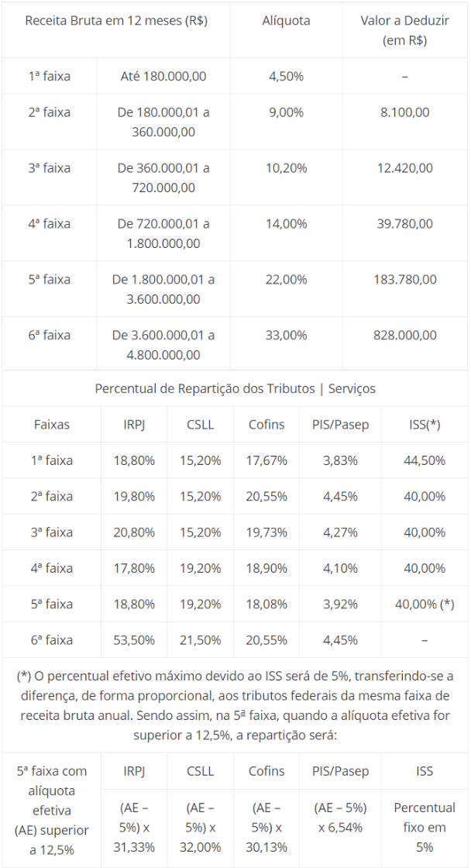The image size is (471, 868).
Task: Click the 12.420,00 deduction cell
Action: [x=405, y=167]
